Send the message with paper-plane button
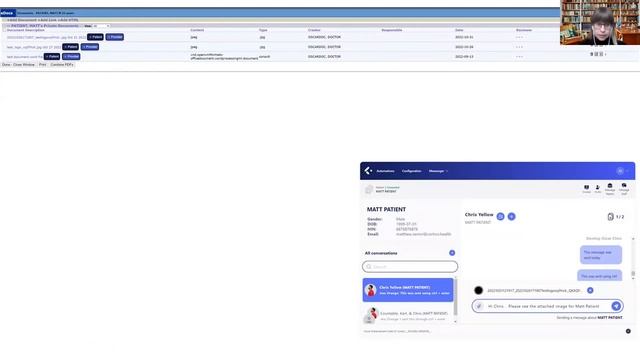 (616, 306)
